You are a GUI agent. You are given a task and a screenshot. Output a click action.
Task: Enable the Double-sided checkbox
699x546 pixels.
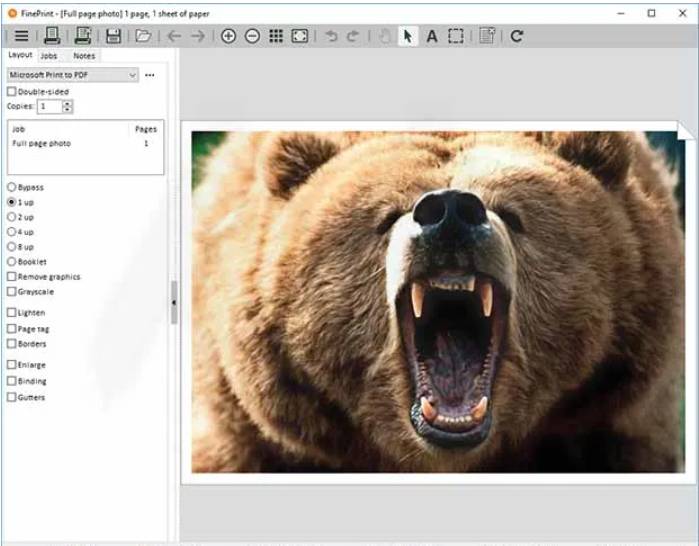pyautogui.click(x=12, y=92)
